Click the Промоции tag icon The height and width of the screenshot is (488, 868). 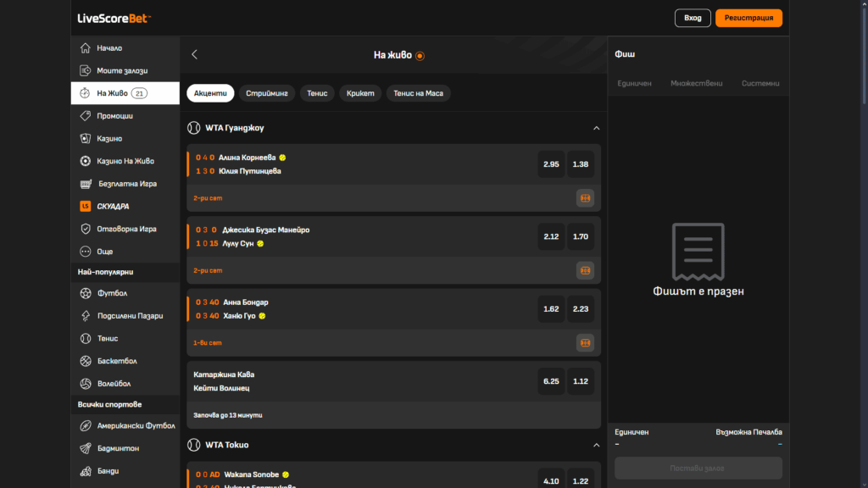click(86, 116)
